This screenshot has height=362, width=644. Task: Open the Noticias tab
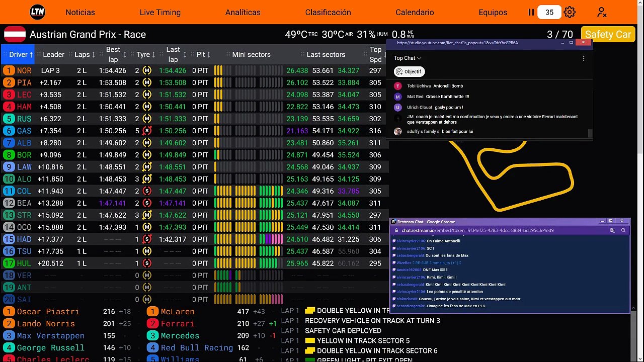80,12
